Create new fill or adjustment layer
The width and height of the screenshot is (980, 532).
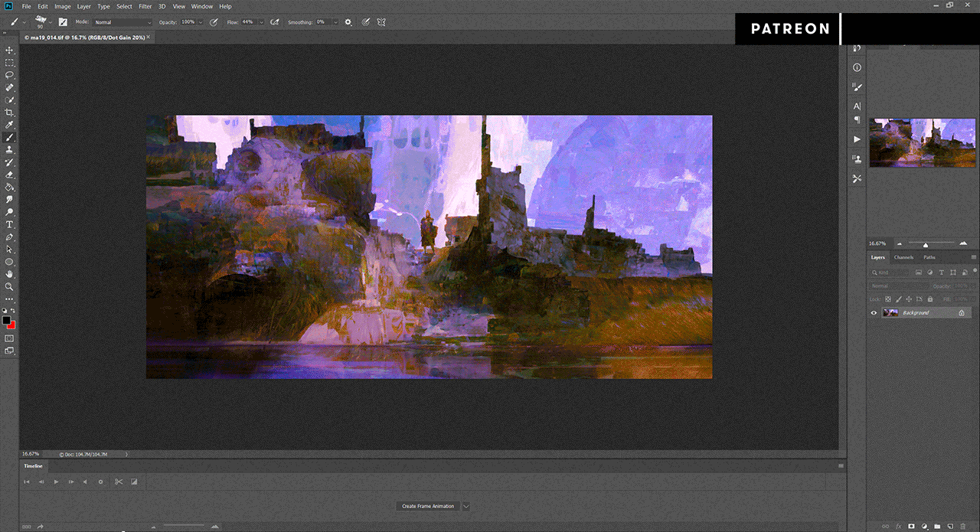point(924,526)
